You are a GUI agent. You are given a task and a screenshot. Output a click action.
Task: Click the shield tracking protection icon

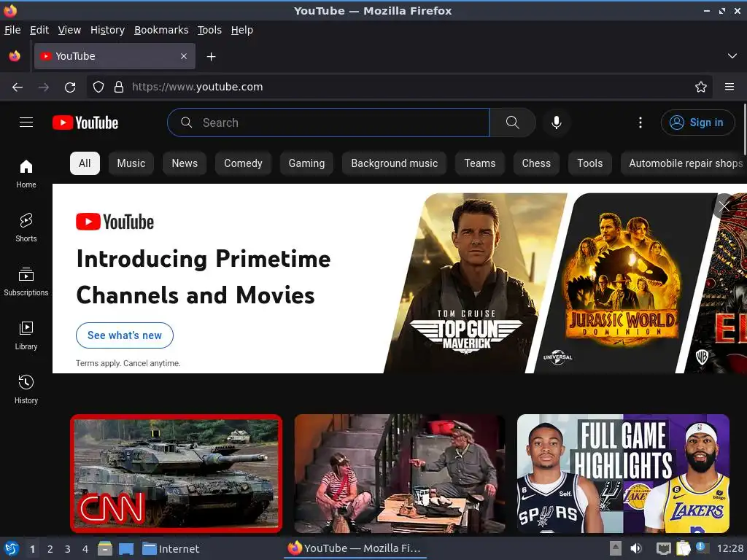click(98, 87)
